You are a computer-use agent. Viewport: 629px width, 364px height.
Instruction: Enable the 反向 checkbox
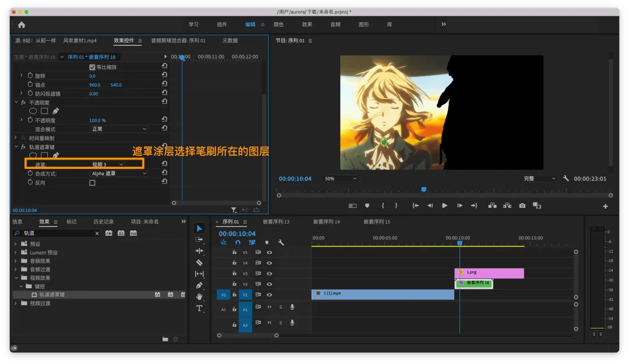point(92,183)
